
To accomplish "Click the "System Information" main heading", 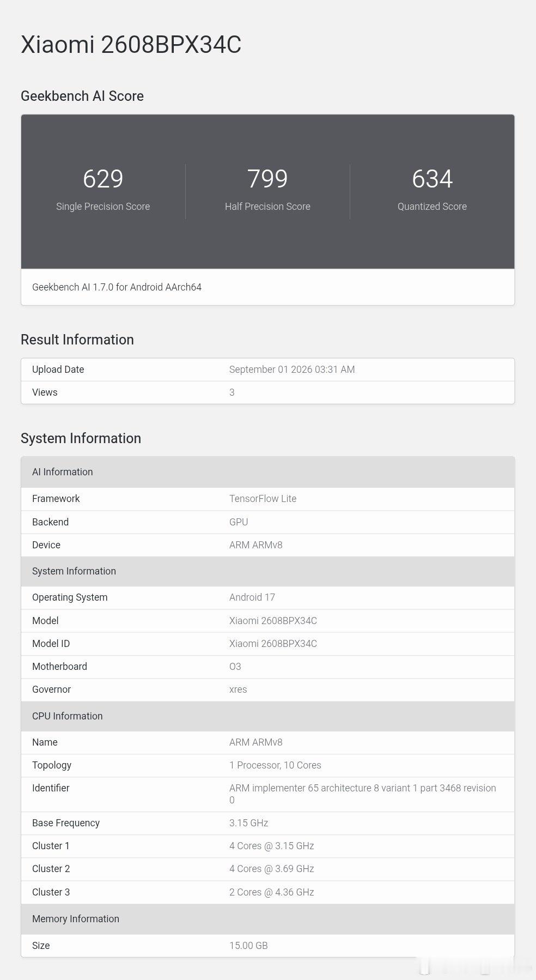I will (81, 438).
